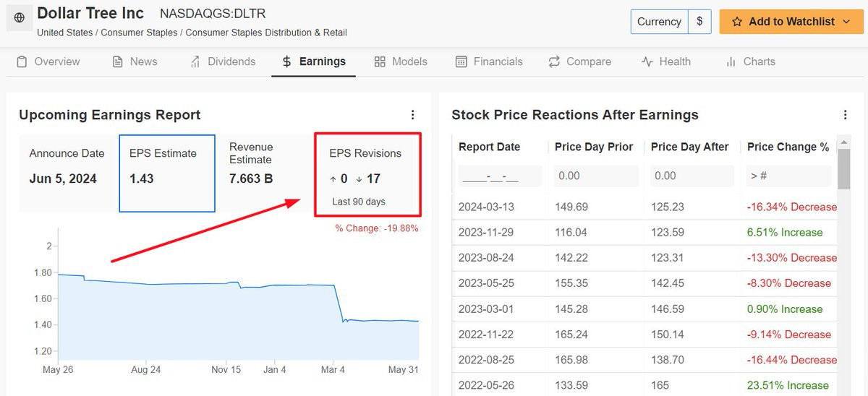This screenshot has width=868, height=396.
Task: Select the EPS Revisions card
Action: pos(367,175)
